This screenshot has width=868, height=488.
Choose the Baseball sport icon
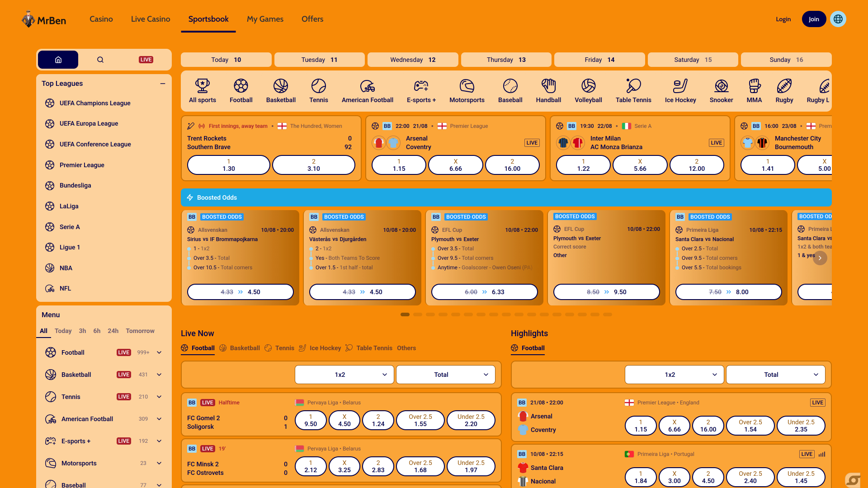pyautogui.click(x=510, y=86)
